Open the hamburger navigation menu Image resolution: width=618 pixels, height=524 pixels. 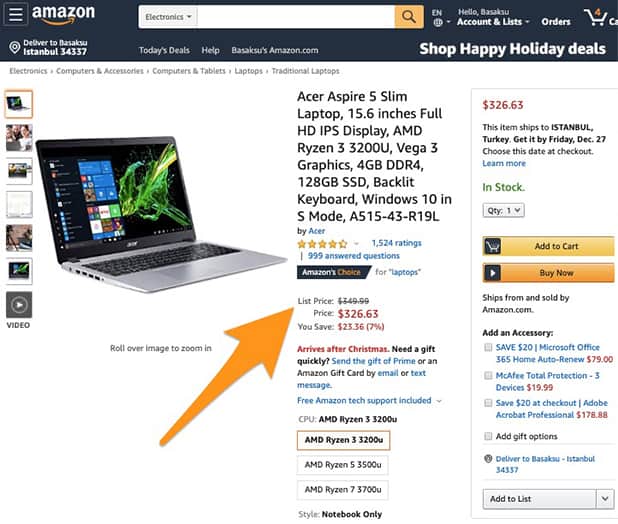15,15
